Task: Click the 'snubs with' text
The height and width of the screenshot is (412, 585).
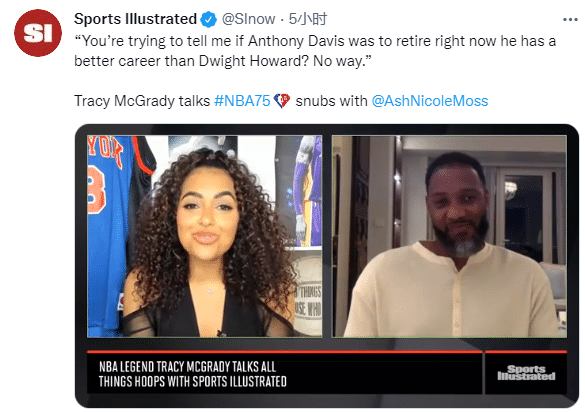Action: (331, 101)
